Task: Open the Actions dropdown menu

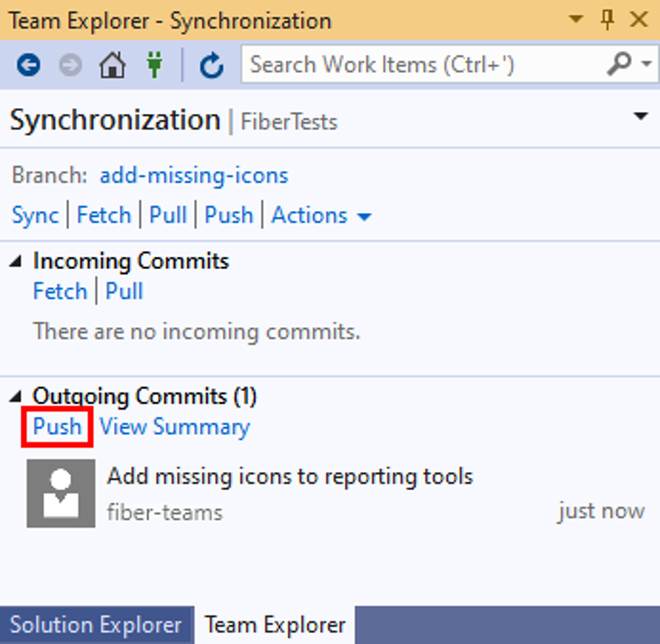Action: (321, 215)
